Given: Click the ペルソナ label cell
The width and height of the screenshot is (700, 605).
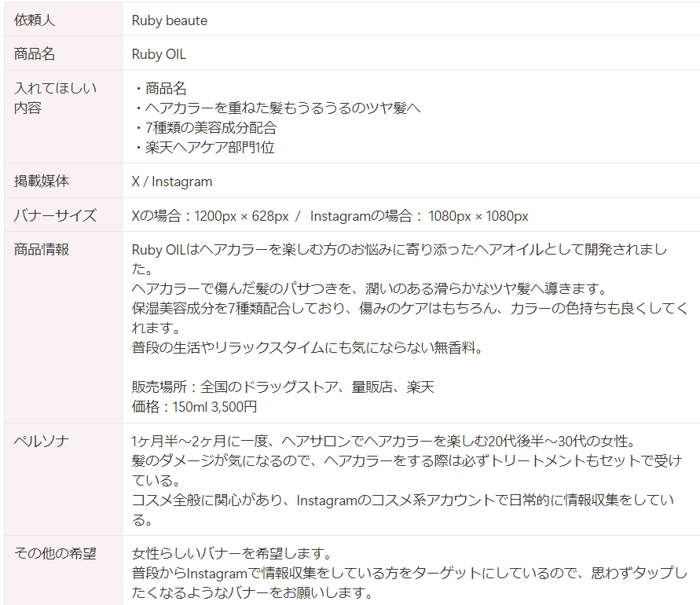Looking at the screenshot, I should 63,479.
